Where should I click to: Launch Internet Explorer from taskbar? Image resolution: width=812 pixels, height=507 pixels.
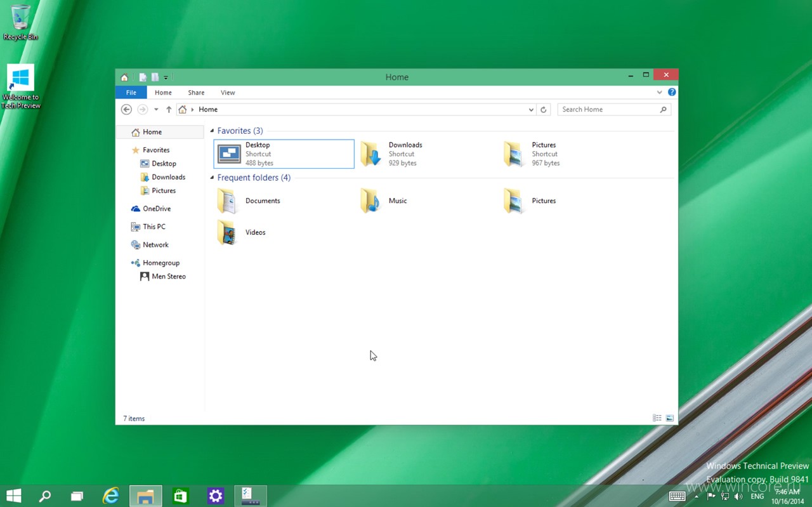coord(112,496)
